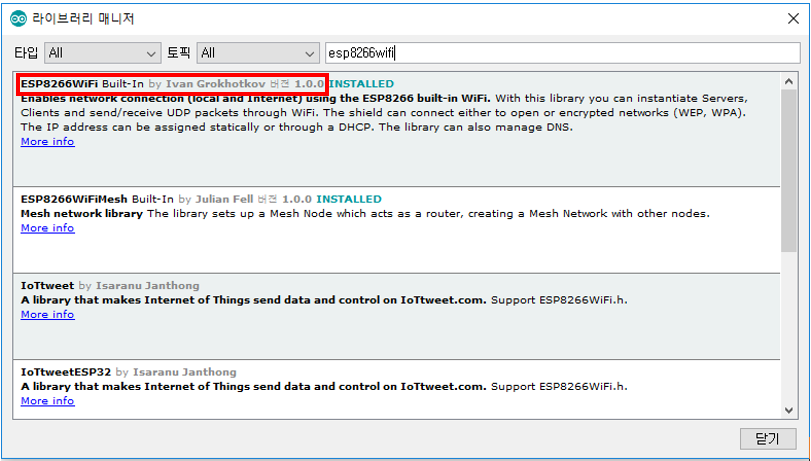811x461 pixels.
Task: Click the 라이브러리 매니저 title text
Action: tap(83, 20)
